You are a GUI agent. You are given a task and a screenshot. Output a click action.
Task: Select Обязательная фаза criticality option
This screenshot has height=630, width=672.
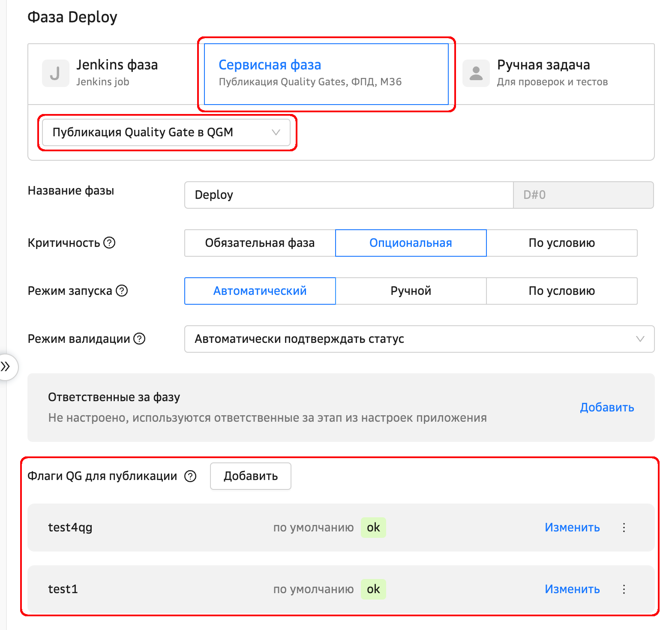(260, 243)
